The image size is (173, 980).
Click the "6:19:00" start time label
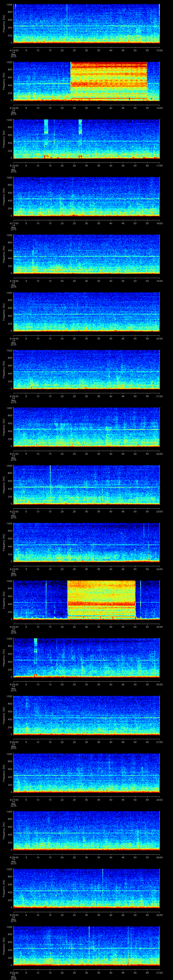click(x=14, y=339)
